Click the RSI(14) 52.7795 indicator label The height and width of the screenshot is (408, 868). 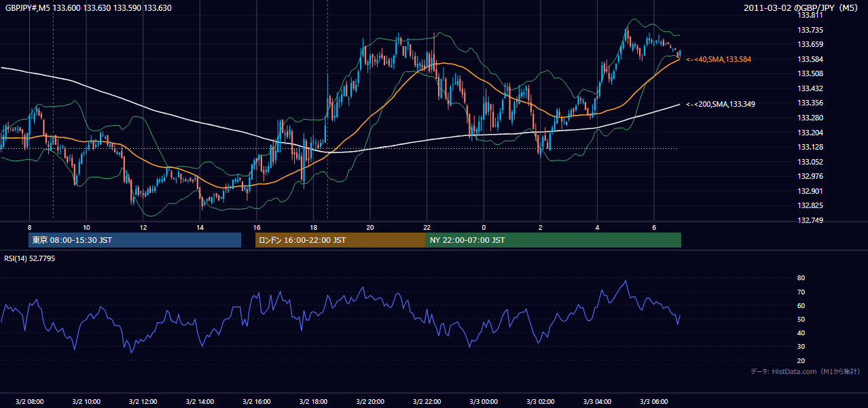coord(30,258)
